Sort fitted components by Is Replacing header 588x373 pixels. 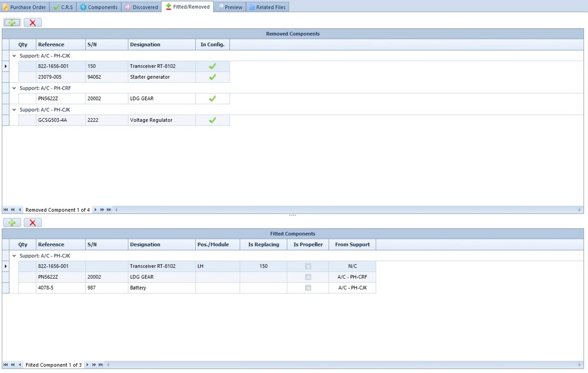pos(263,244)
